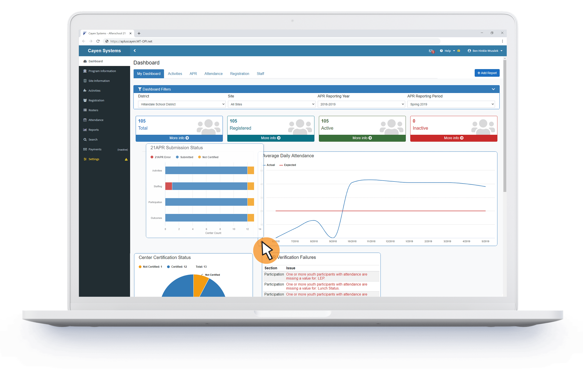Open the Reports sidebar item
The image size is (583, 392).
pos(93,130)
